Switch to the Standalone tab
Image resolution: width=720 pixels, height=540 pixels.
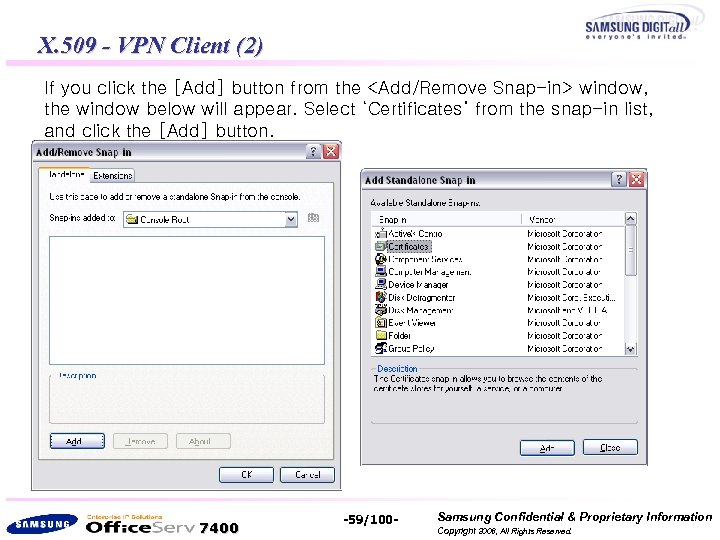[66, 174]
